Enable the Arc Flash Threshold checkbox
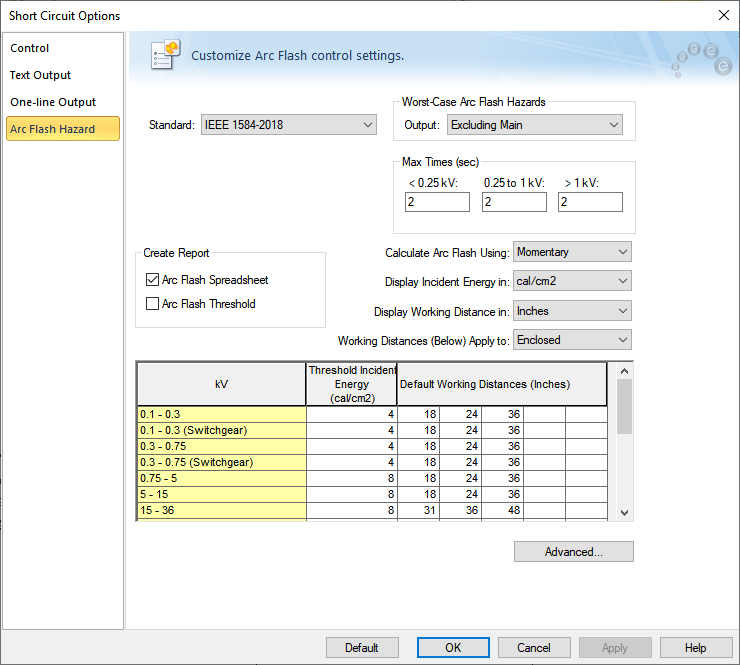The image size is (740, 665). pyautogui.click(x=153, y=304)
